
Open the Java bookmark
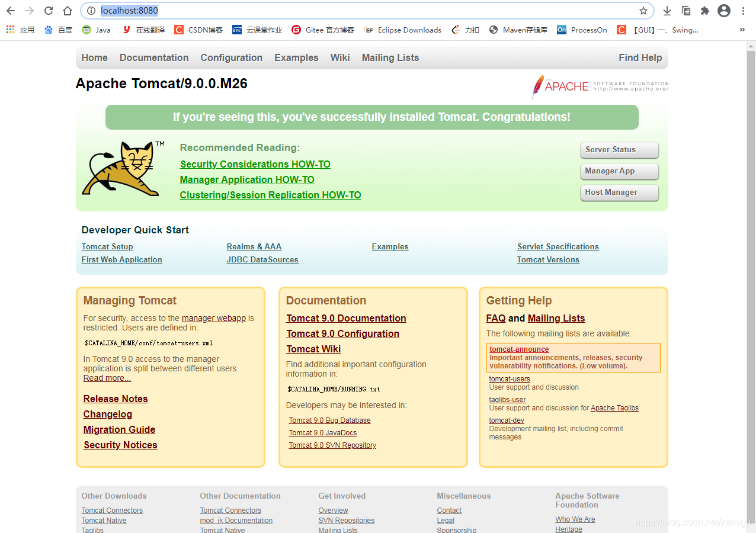96,30
